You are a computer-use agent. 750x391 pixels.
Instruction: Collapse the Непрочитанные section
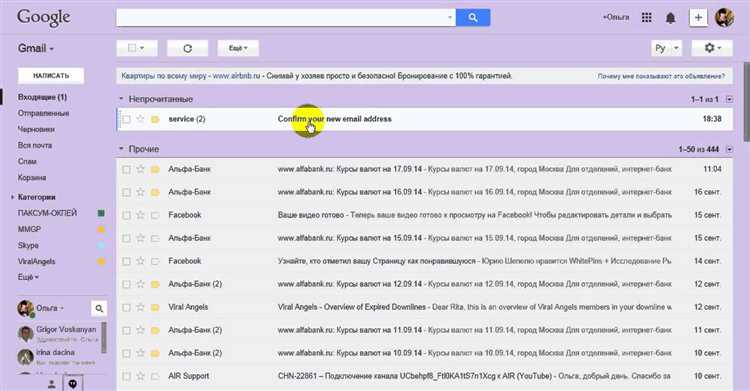121,99
